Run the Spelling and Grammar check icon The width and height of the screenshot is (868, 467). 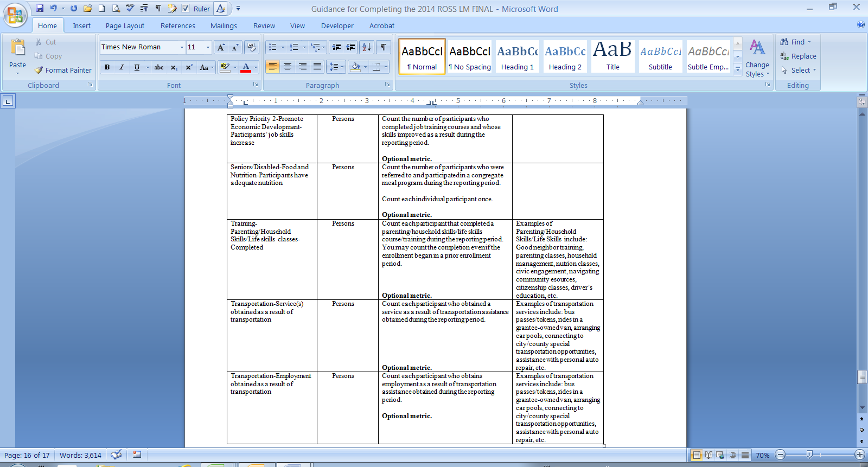130,8
